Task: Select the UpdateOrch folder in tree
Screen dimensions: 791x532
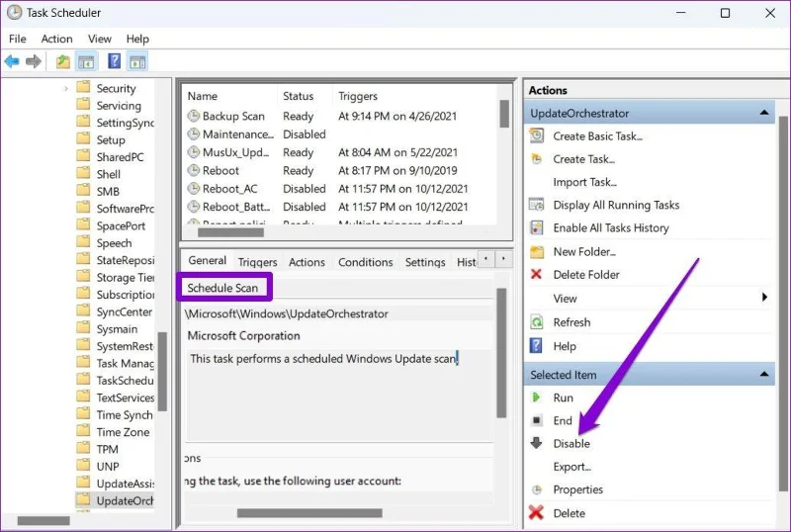Action: click(115, 500)
